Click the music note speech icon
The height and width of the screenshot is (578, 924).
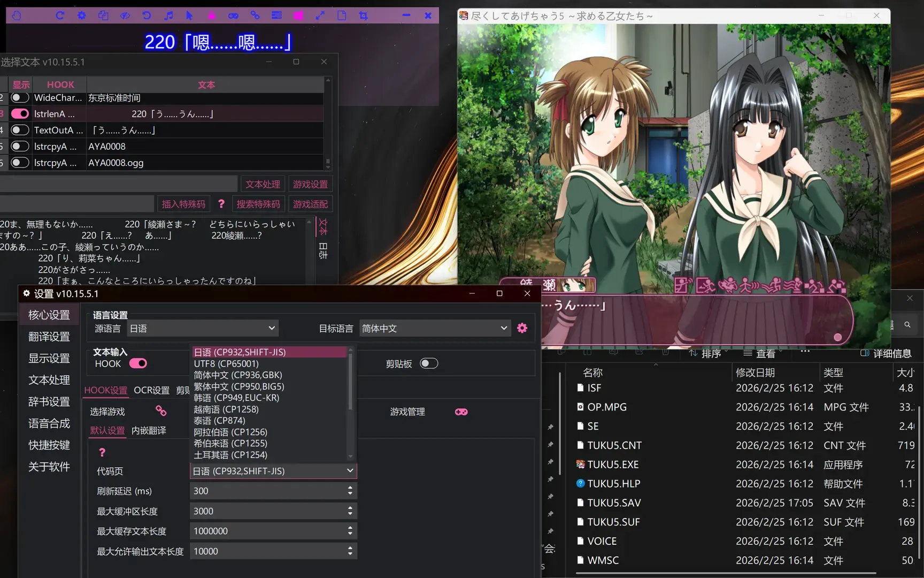[168, 16]
